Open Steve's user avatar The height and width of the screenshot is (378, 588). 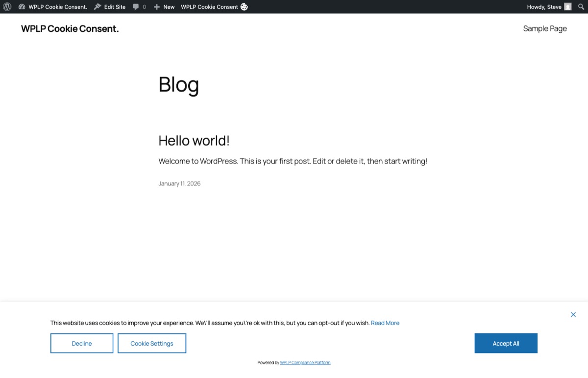pos(567,7)
